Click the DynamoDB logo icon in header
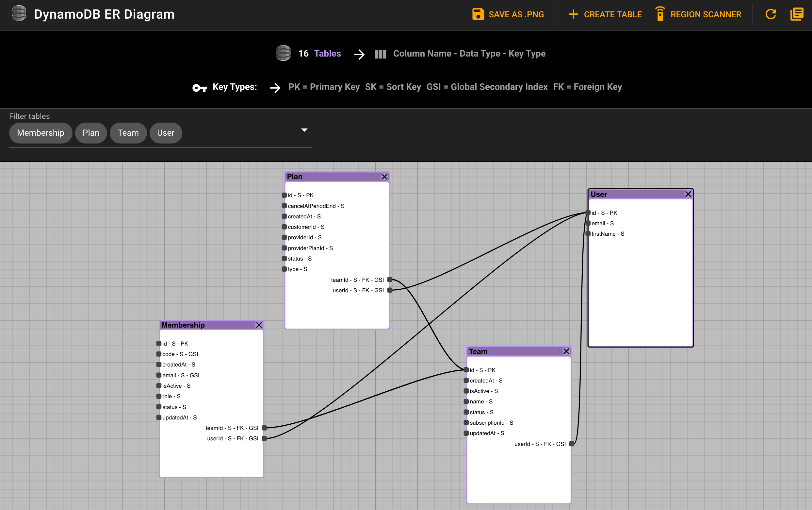The image size is (812, 510). (x=19, y=14)
